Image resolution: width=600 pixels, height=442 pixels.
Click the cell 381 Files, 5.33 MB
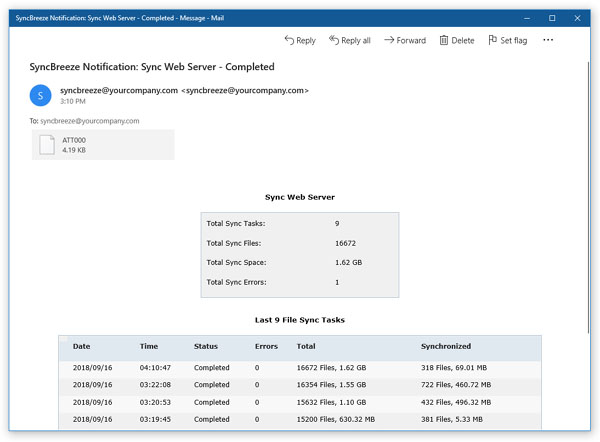(452, 419)
